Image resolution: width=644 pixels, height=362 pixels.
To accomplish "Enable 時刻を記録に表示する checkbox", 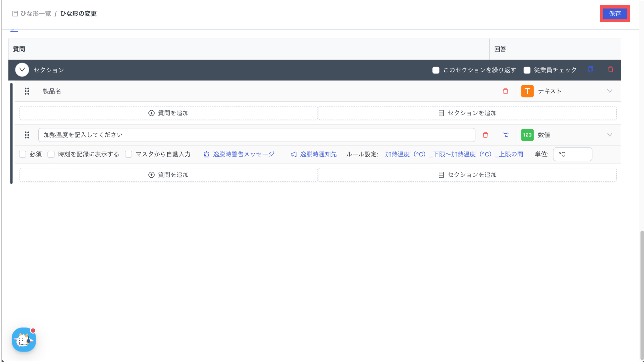I will (51, 154).
